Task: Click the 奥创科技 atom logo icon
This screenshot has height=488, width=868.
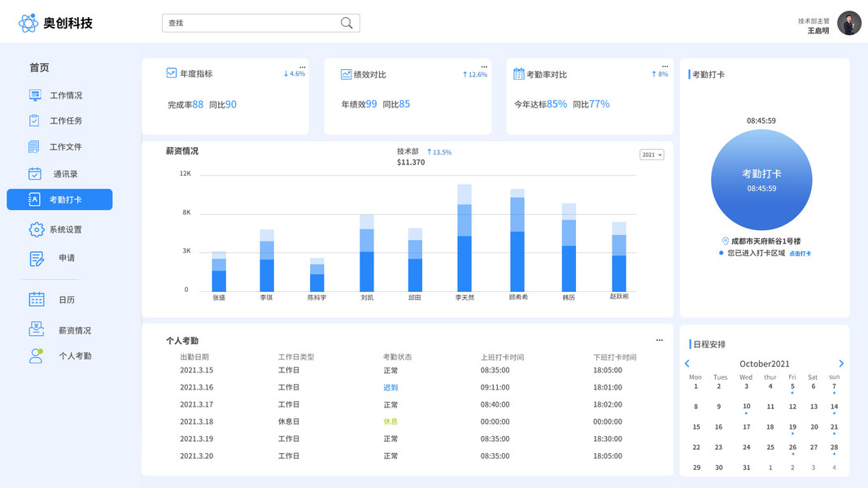Action: tap(28, 24)
